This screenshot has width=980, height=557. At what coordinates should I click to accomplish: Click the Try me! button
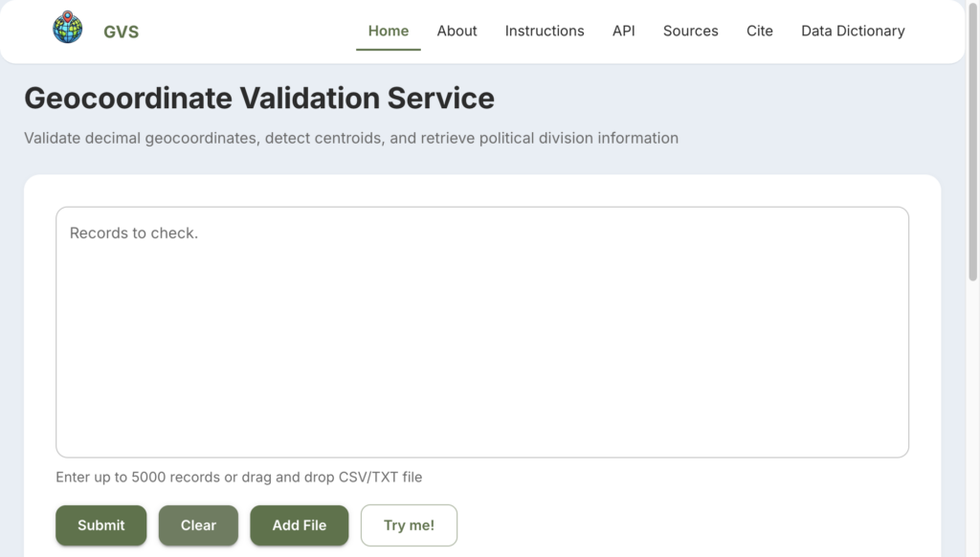pos(409,525)
